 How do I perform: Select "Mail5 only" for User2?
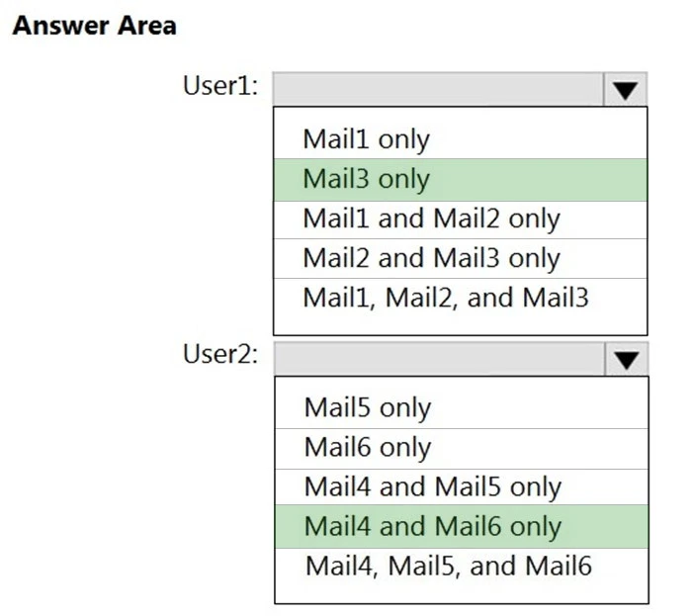(367, 407)
